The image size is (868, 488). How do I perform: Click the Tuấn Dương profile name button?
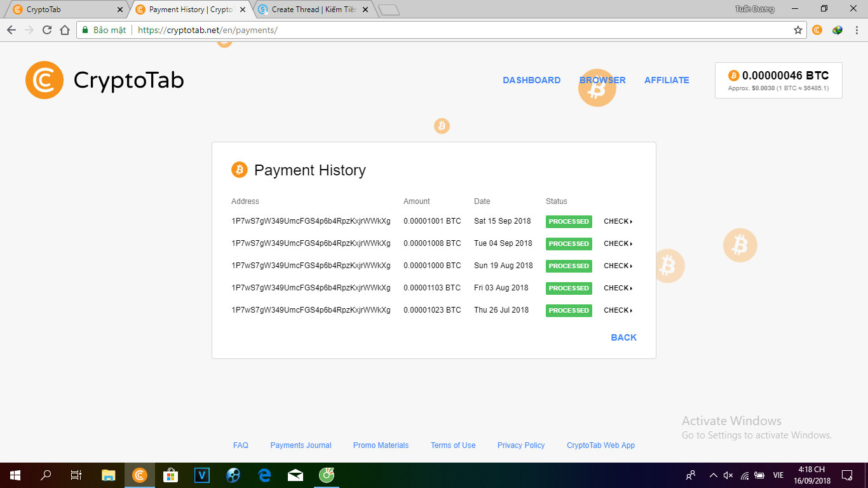[754, 10]
